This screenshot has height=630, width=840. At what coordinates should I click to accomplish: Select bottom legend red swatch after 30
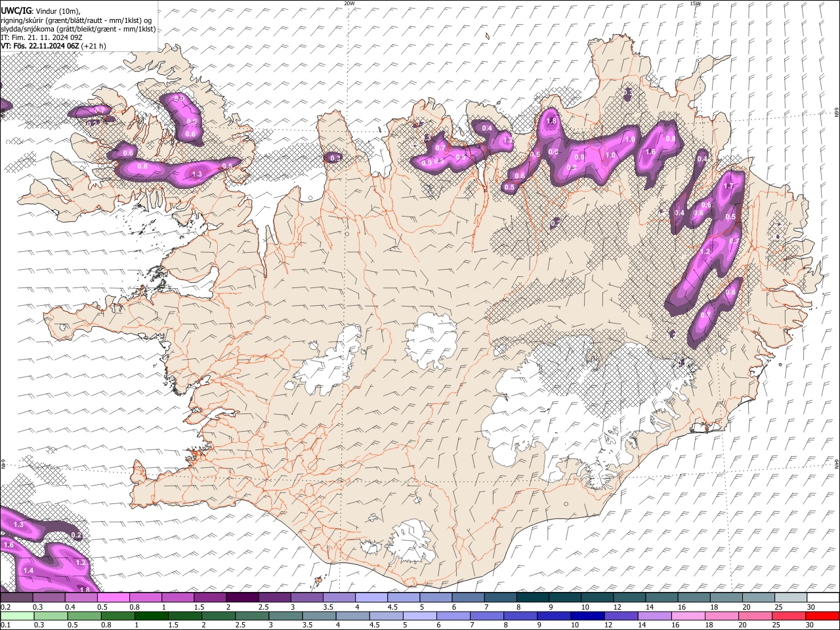822,616
